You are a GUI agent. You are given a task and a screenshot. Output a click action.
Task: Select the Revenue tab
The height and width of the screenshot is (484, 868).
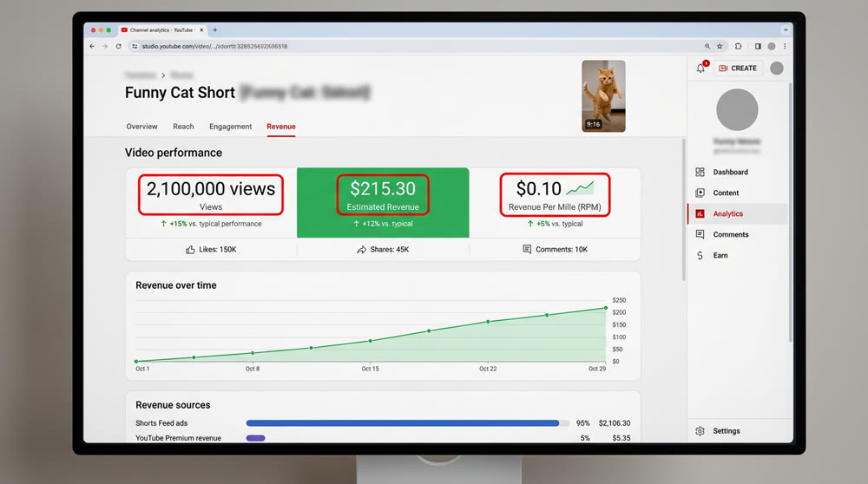(x=281, y=127)
